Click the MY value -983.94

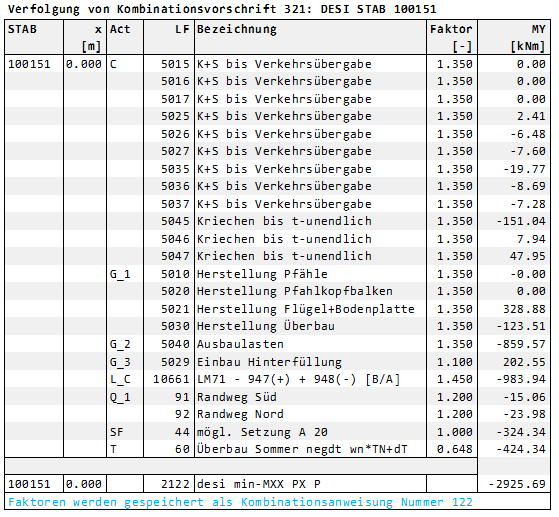[x=521, y=379]
